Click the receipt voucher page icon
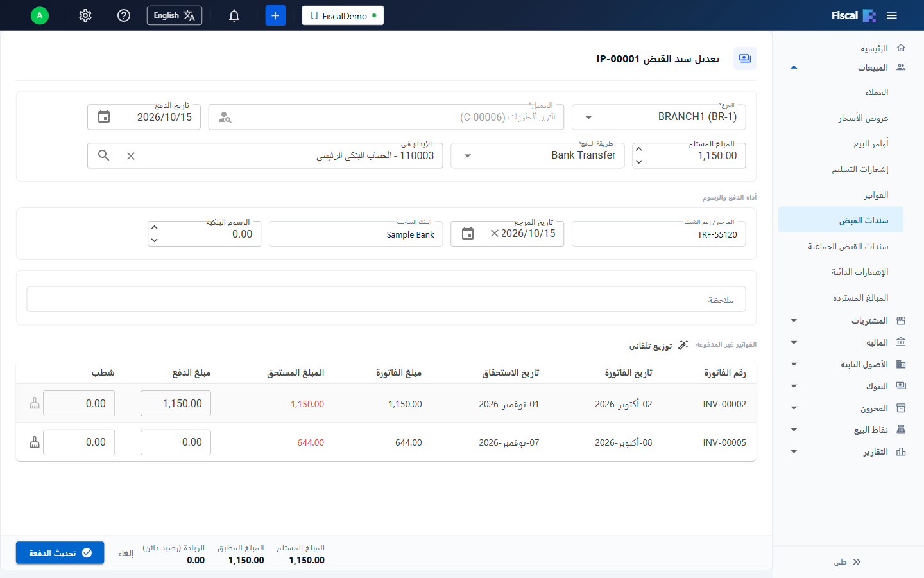The height and width of the screenshot is (578, 924). (745, 58)
